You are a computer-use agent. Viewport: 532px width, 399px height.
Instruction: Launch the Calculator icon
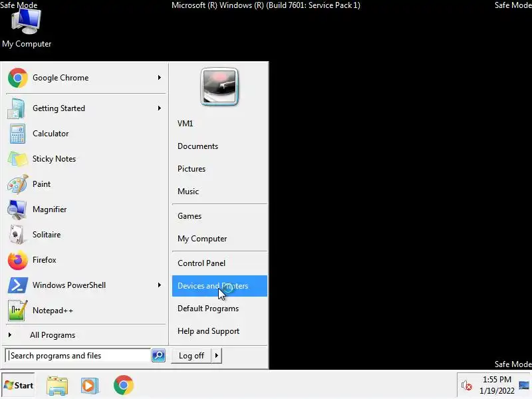coord(17,134)
